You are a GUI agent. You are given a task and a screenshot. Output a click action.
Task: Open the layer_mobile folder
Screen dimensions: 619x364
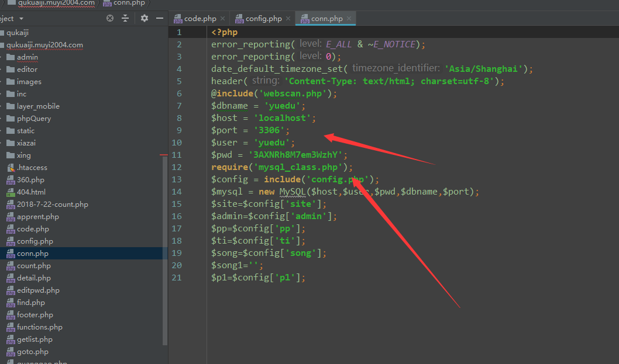[x=38, y=106]
